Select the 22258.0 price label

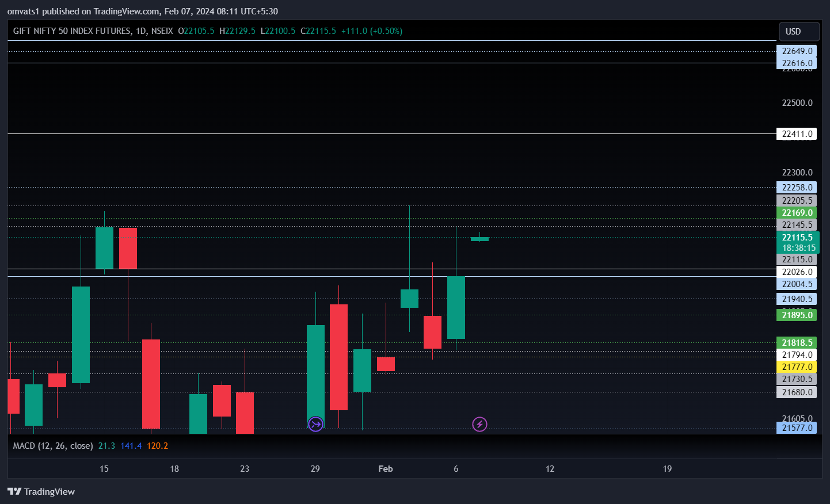[x=797, y=188]
